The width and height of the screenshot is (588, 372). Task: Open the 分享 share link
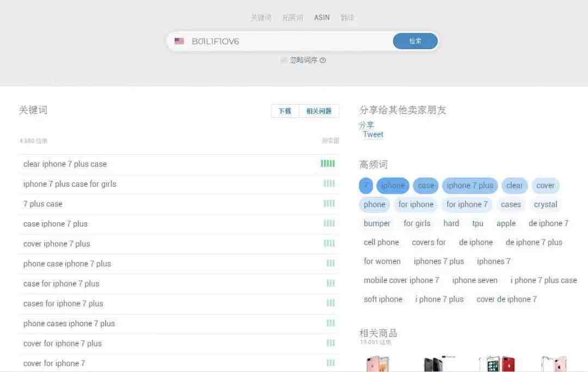coord(366,125)
